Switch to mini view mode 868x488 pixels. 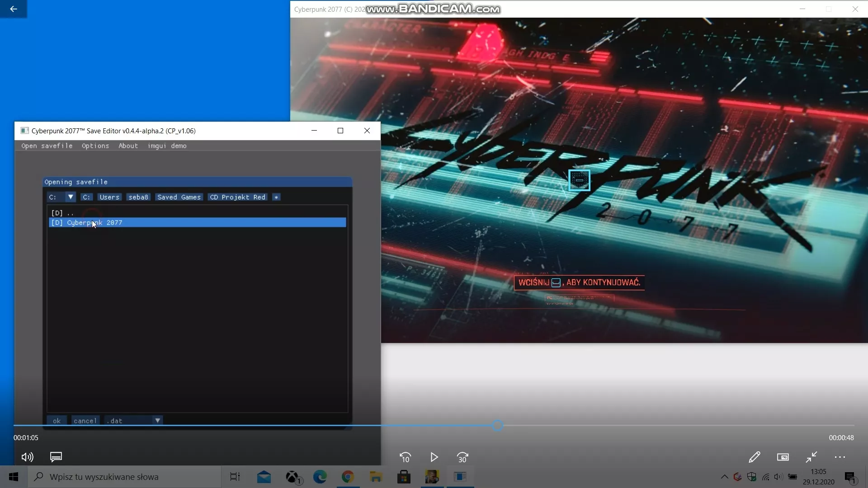tap(783, 457)
